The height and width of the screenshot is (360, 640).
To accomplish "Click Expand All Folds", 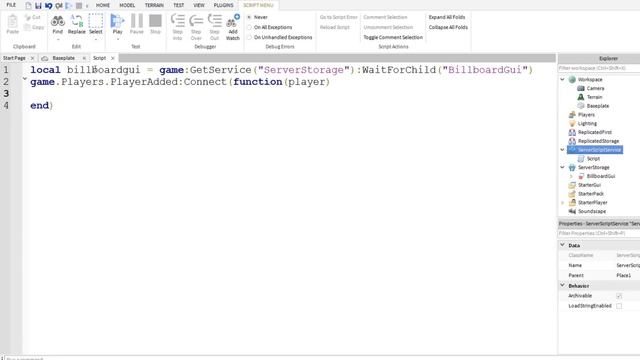I will click(447, 17).
